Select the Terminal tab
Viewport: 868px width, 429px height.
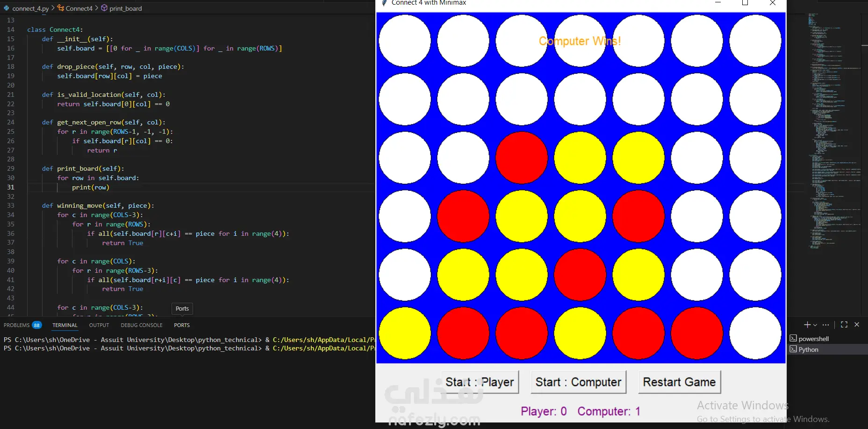pos(65,325)
